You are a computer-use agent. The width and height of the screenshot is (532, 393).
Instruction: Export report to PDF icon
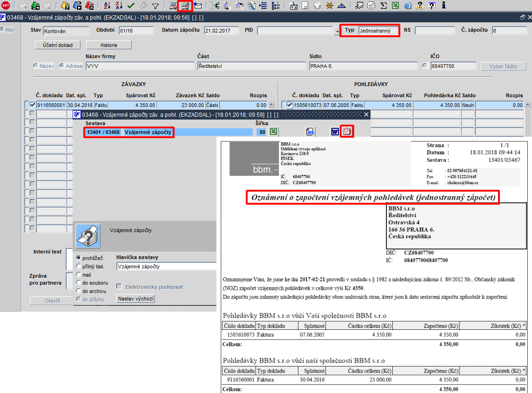coord(347,132)
